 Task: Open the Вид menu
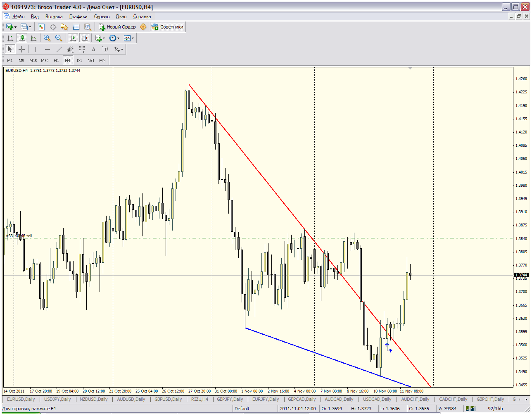tap(35, 17)
